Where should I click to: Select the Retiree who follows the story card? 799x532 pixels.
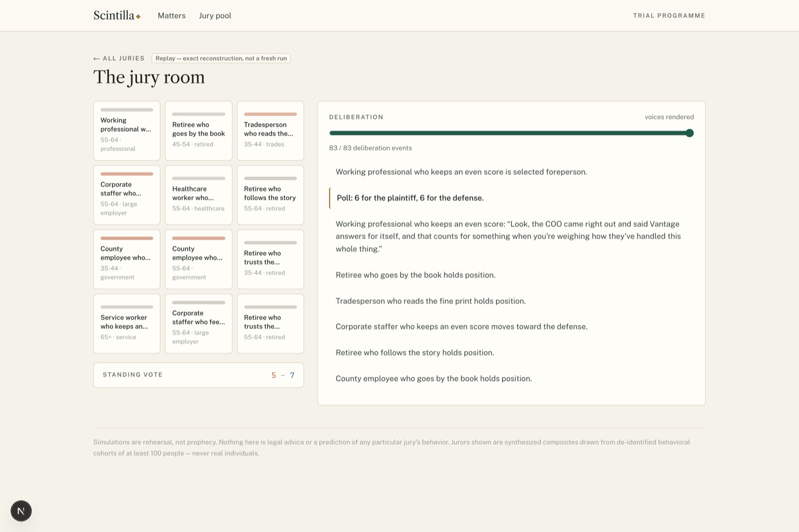(x=271, y=195)
